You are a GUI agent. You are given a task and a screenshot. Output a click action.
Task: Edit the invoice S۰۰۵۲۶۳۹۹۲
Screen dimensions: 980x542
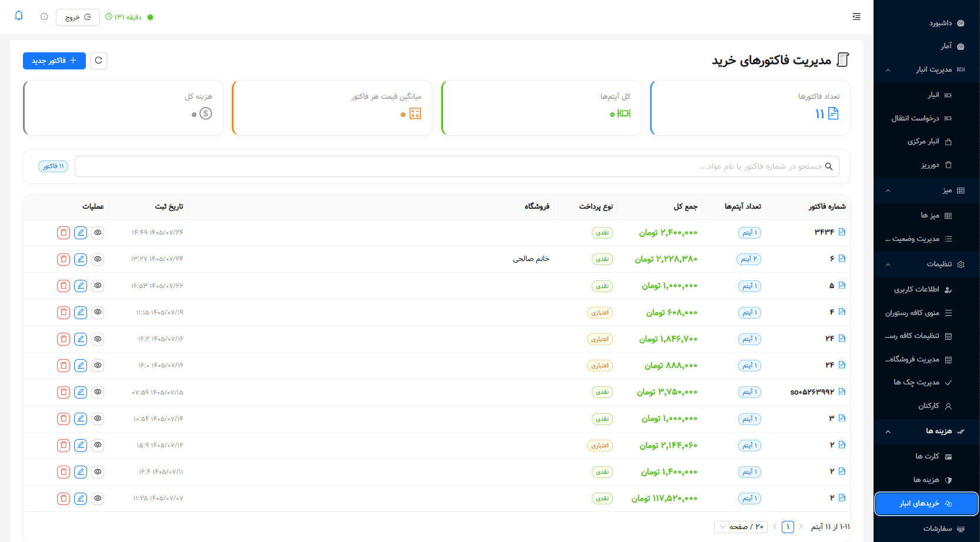[x=81, y=392]
